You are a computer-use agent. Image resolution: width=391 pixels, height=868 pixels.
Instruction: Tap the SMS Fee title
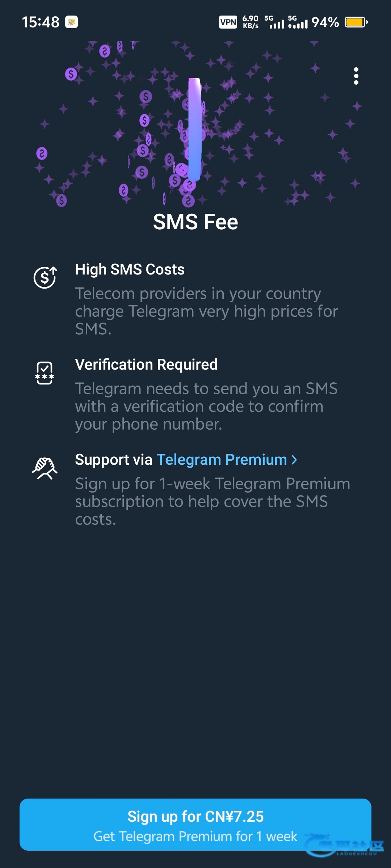tap(195, 222)
